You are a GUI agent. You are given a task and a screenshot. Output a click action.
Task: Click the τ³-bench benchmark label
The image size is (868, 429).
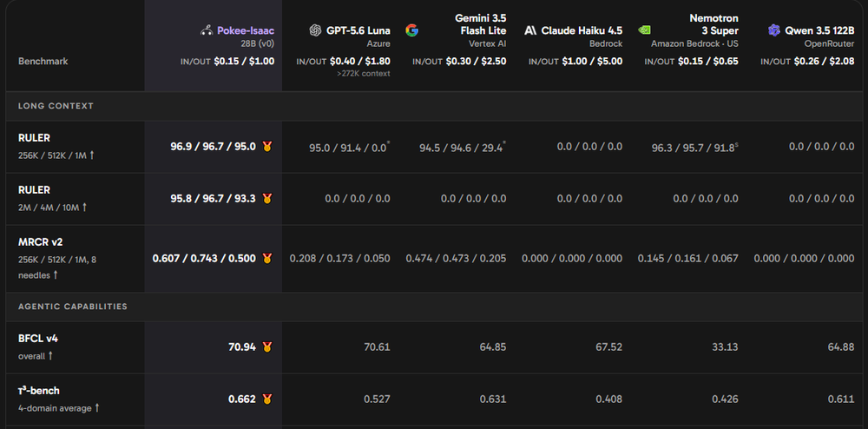click(x=39, y=390)
